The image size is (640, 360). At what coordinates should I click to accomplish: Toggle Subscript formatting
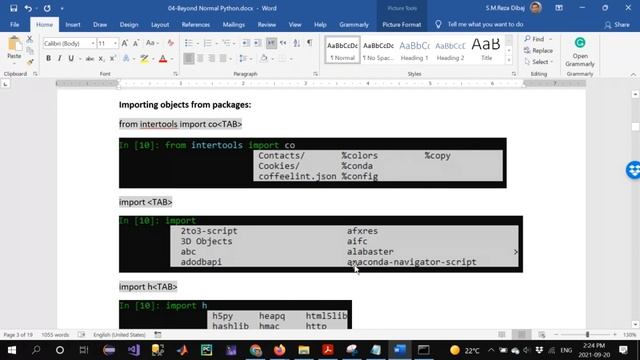pyautogui.click(x=101, y=59)
